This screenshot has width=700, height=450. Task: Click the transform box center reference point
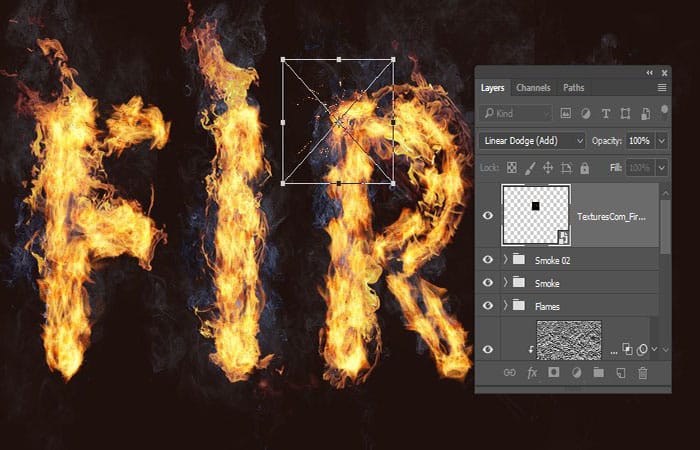pos(339,122)
